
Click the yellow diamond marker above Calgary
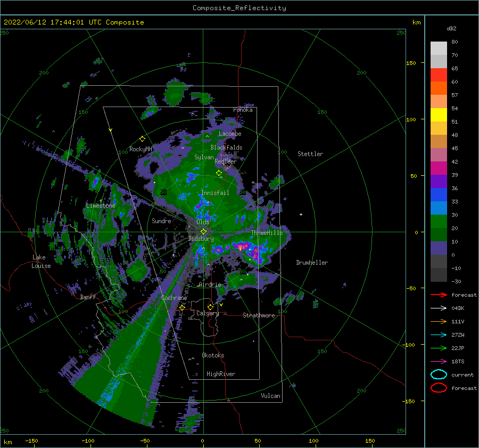(210, 307)
